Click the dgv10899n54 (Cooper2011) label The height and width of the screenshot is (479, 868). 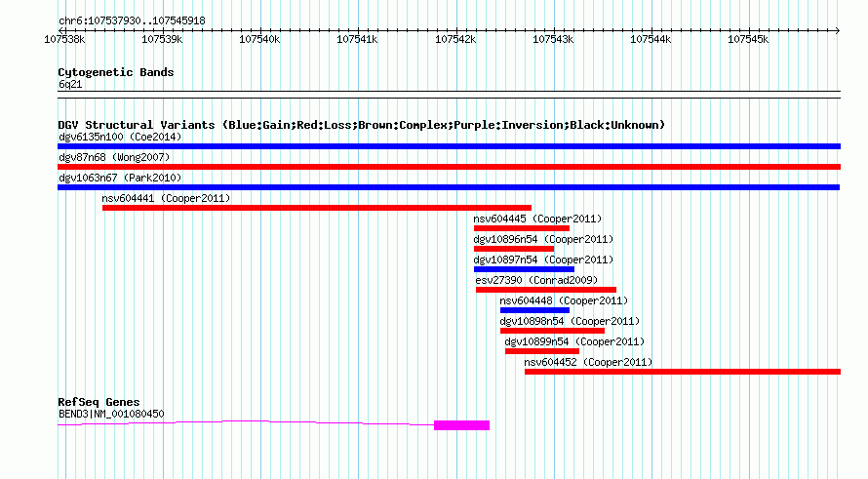[x=575, y=341]
